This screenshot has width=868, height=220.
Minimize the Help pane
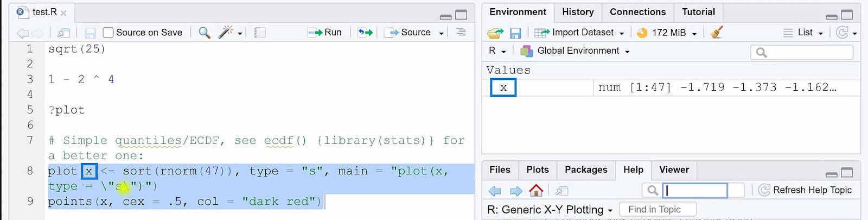(x=832, y=175)
